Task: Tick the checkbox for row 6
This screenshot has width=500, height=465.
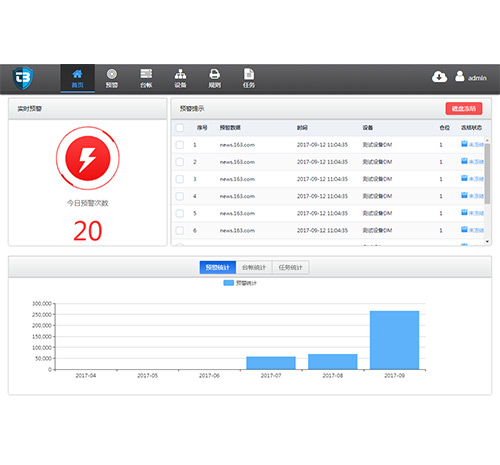Action: coord(180,230)
